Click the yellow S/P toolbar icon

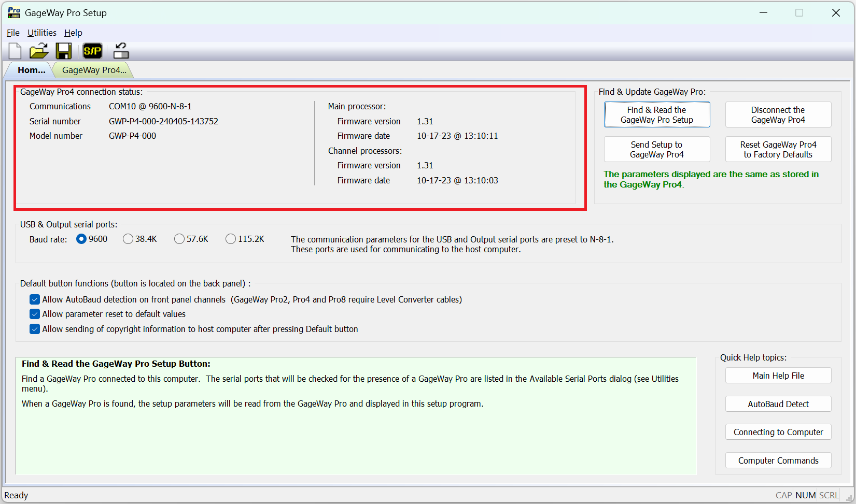coord(92,51)
